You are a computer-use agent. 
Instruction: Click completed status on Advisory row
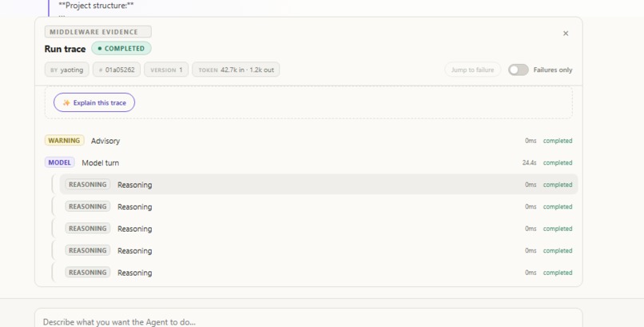[558, 141]
